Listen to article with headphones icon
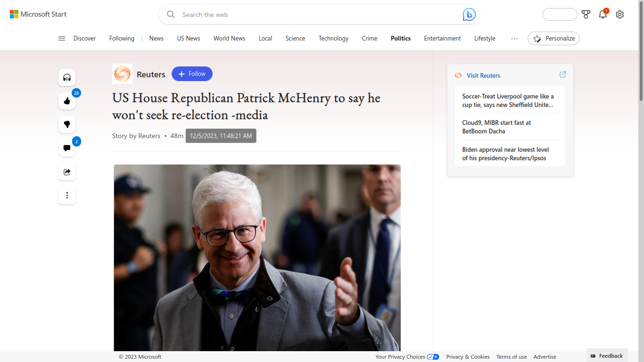 (x=67, y=77)
